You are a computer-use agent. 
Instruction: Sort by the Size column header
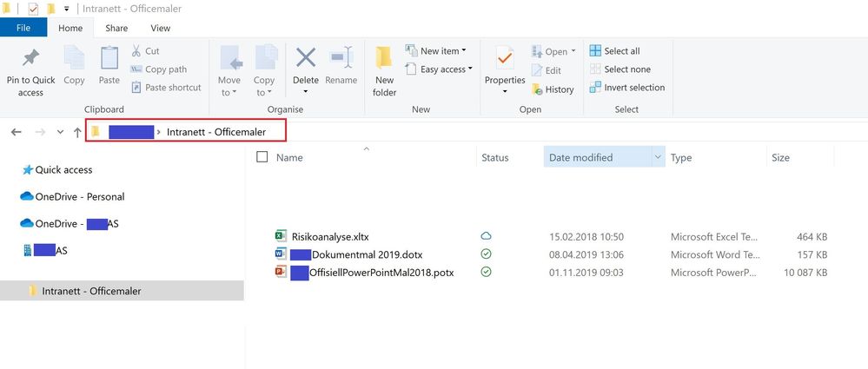780,158
